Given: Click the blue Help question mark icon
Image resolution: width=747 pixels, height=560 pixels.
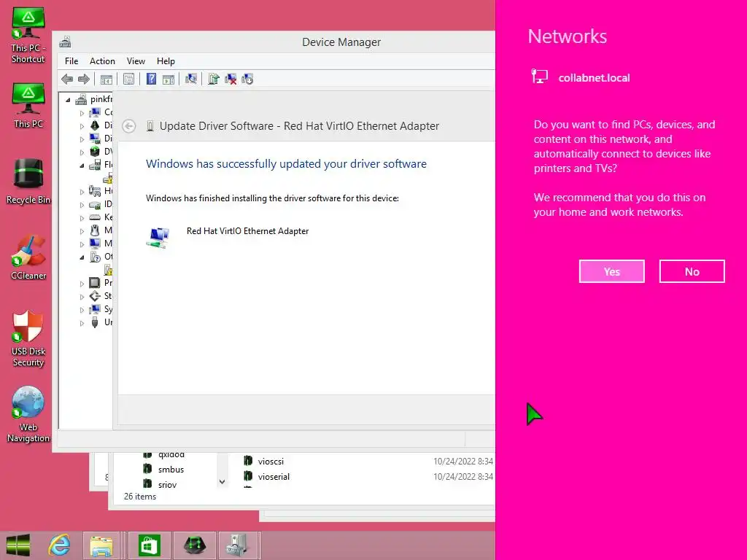Looking at the screenshot, I should (x=151, y=79).
